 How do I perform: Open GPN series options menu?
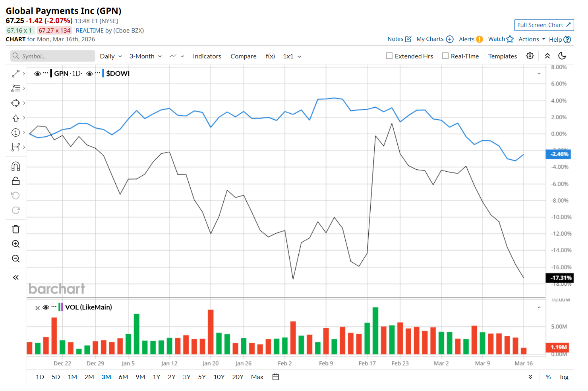46,73
